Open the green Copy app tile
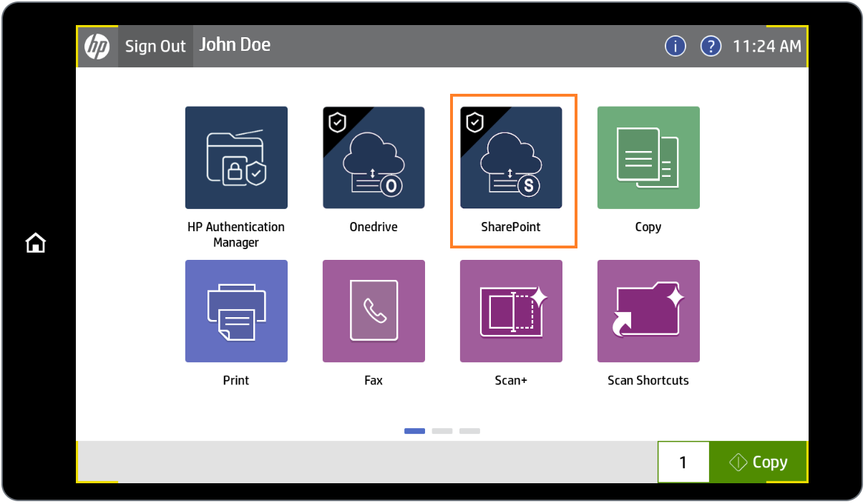 click(648, 157)
